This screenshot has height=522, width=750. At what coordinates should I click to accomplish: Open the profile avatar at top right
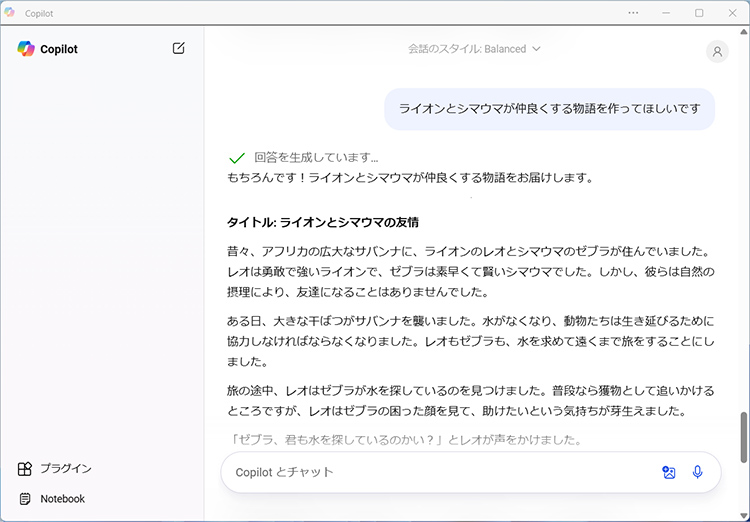(717, 52)
